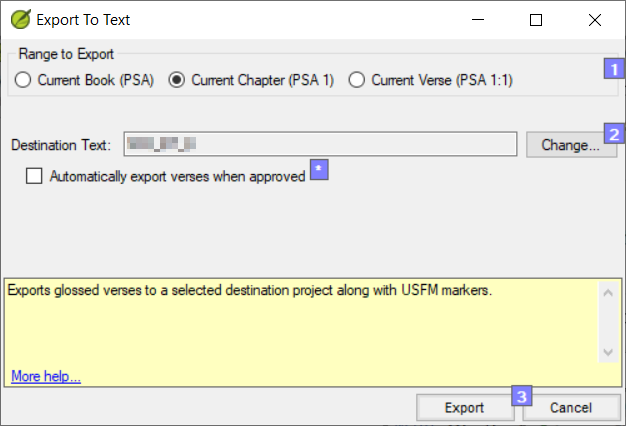626x426 pixels.
Task: Choose Current Chapter (PSA 1) radio button
Action: [177, 80]
